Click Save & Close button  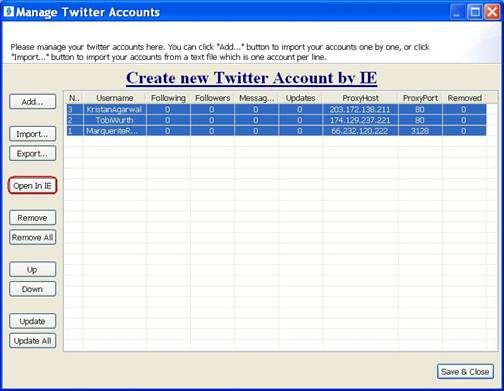click(x=465, y=371)
